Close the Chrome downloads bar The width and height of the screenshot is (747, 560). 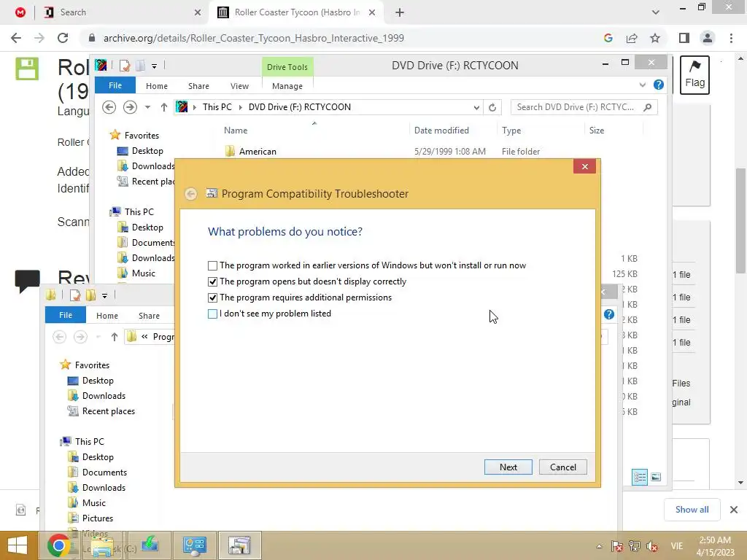tap(734, 510)
